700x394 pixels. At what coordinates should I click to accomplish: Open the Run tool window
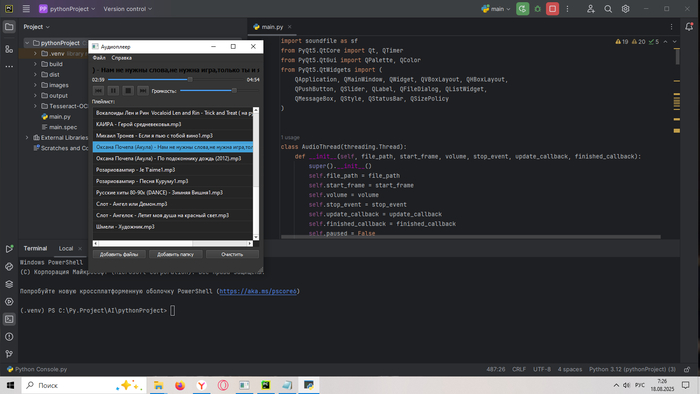pos(9,249)
